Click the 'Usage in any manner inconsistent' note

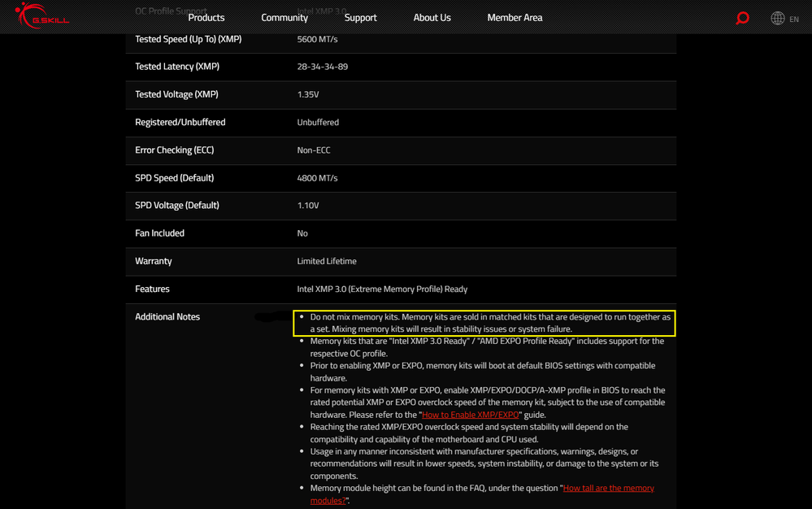(484, 463)
